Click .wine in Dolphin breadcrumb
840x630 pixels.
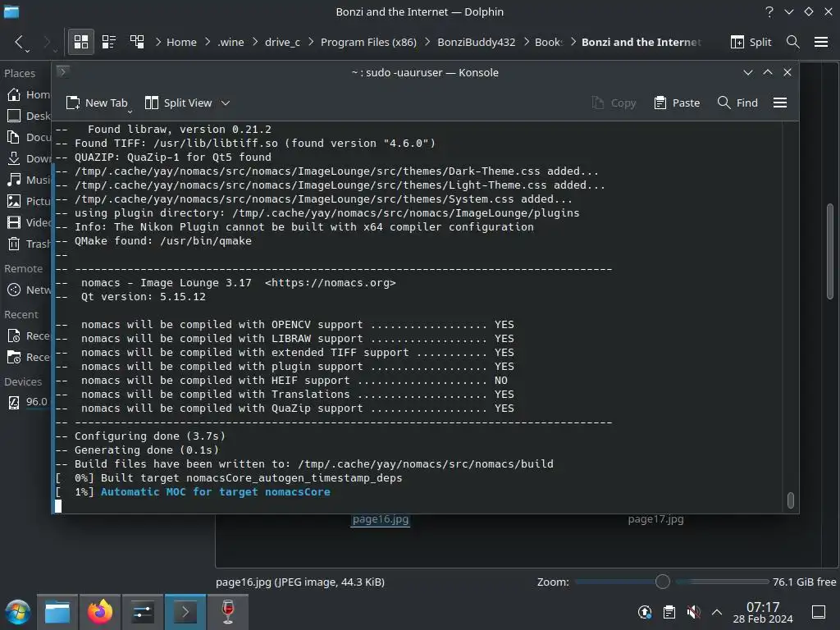point(231,42)
